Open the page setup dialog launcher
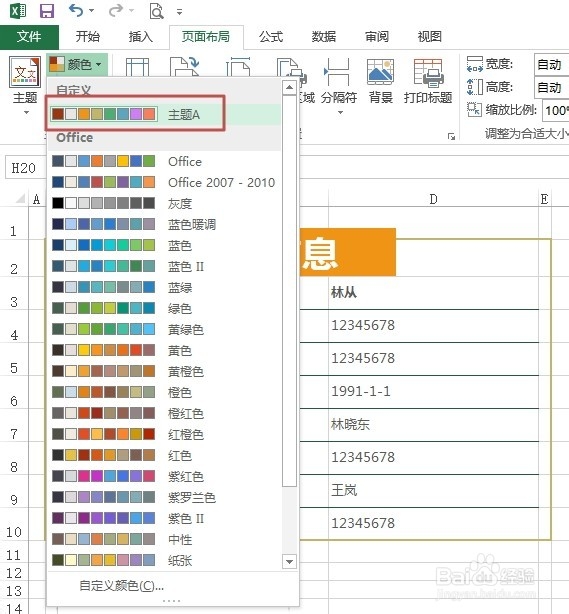The height and width of the screenshot is (614, 569). tap(452, 136)
